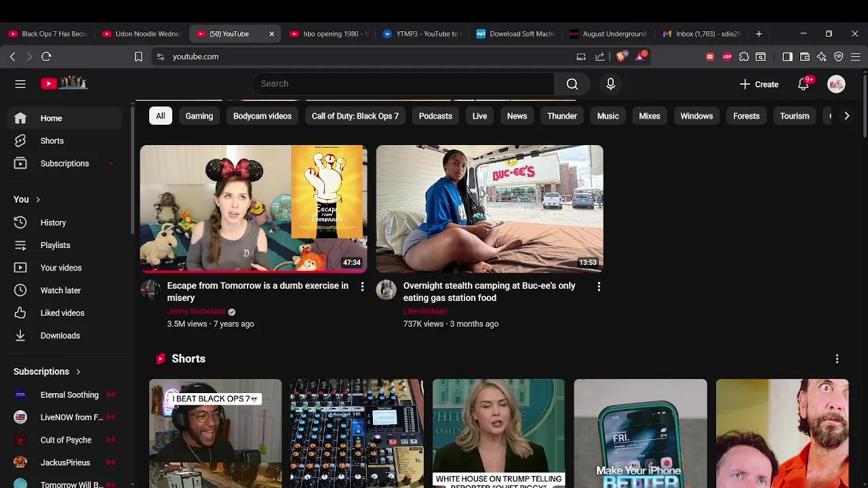Open Shorts in sidebar
The width and height of the screenshot is (868, 488).
point(66,141)
